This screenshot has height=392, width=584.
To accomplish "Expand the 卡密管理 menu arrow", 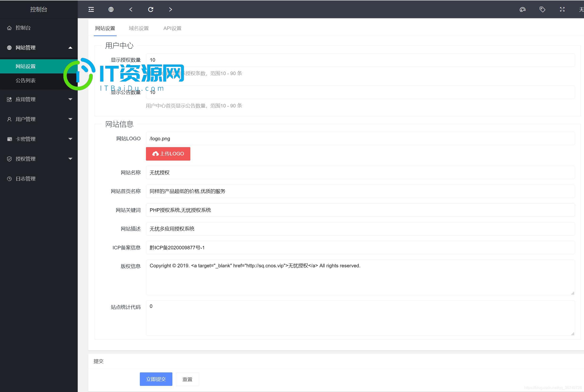I will (70, 139).
